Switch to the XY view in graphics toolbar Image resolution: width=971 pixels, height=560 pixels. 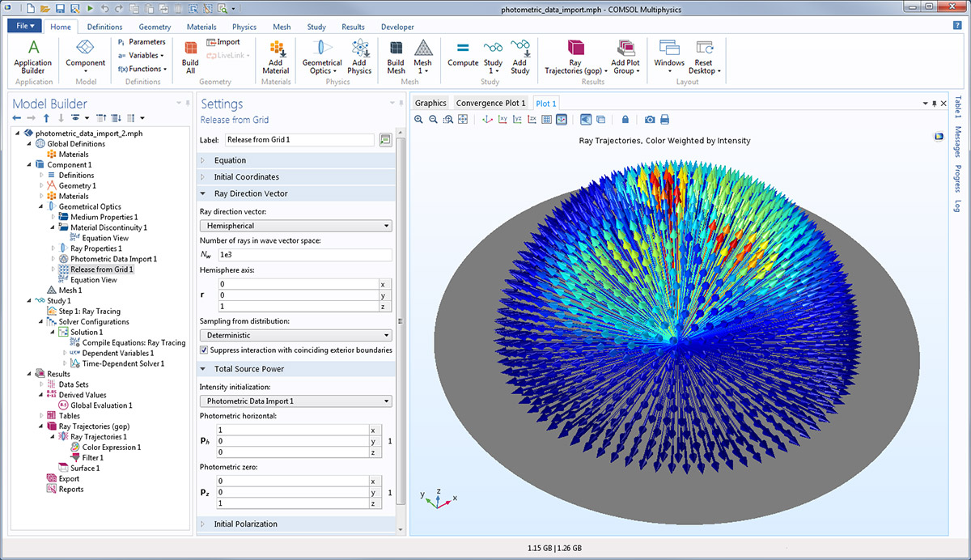pyautogui.click(x=502, y=120)
